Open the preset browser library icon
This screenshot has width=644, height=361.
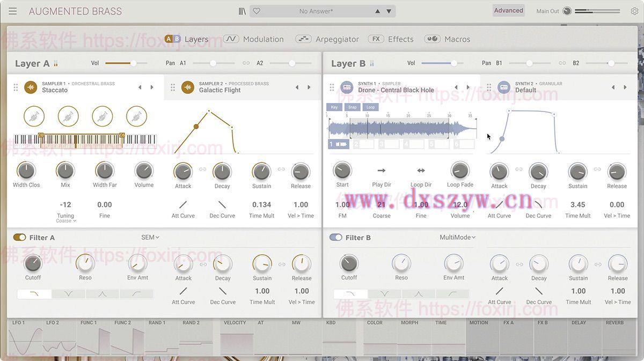243,11
